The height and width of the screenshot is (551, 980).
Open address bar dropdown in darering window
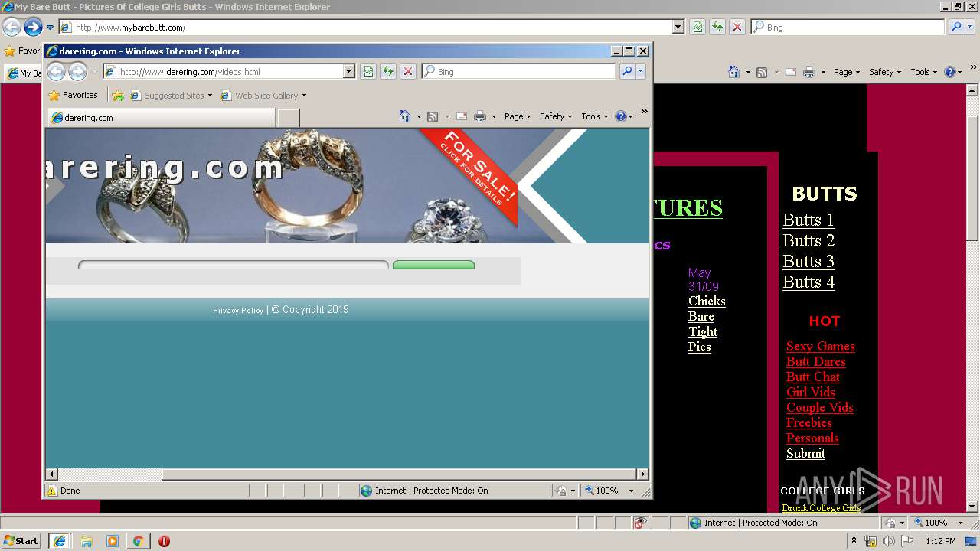349,71
